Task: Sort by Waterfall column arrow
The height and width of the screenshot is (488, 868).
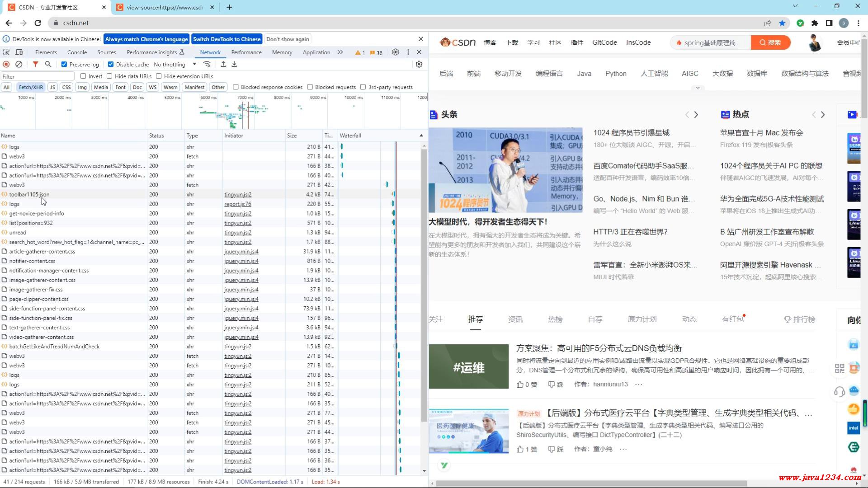Action: (421, 136)
